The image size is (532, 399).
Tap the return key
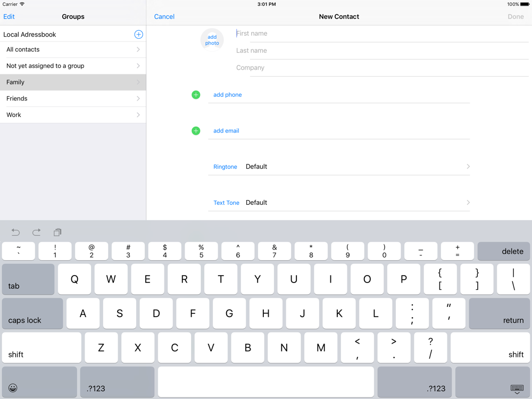500,313
